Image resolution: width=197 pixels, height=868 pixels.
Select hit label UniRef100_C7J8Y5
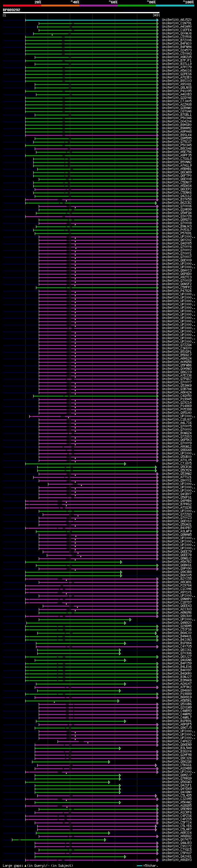click(x=177, y=464)
